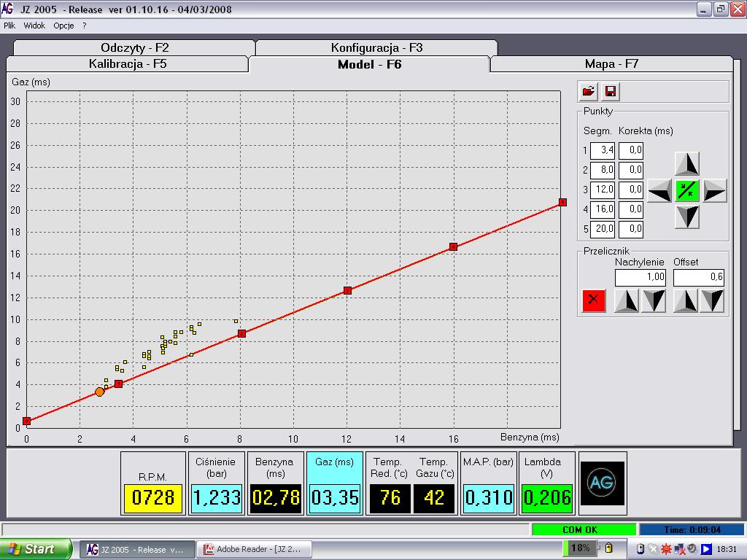Screen dimensions: 747x560
Task: Click segment 2 value field 8,0
Action: point(603,170)
